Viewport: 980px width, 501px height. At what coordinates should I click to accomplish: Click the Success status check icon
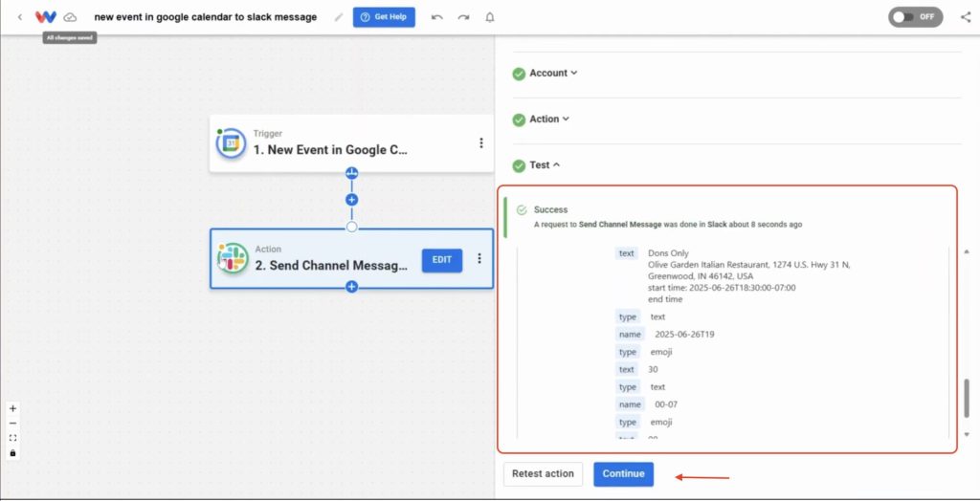[522, 210]
